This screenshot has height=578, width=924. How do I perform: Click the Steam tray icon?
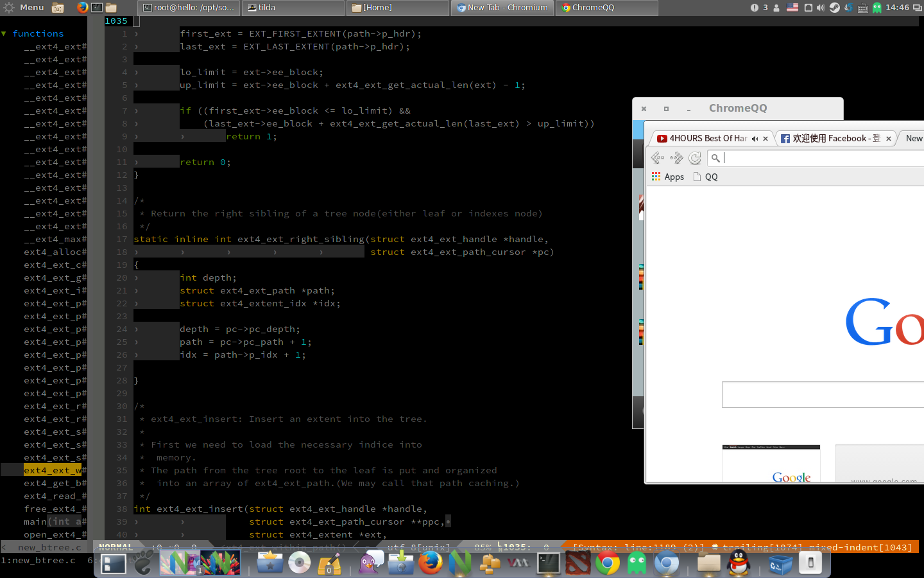(x=834, y=8)
